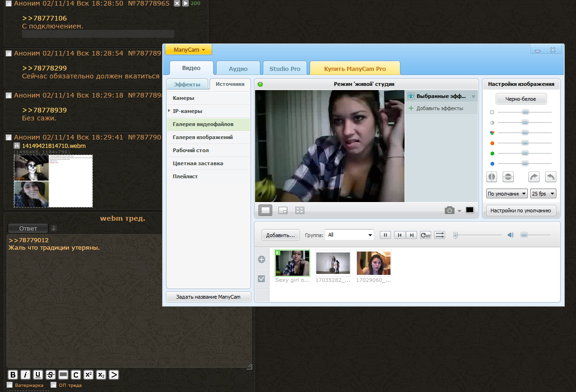576x392 pixels.
Task: Open the ManyCam main menu dropdown
Action: click(188, 49)
